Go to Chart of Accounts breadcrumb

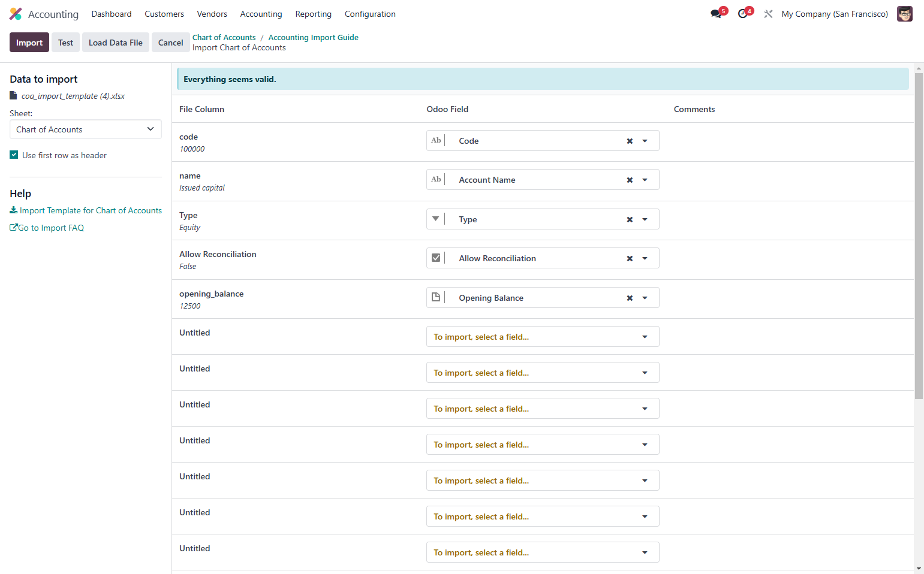coord(224,37)
